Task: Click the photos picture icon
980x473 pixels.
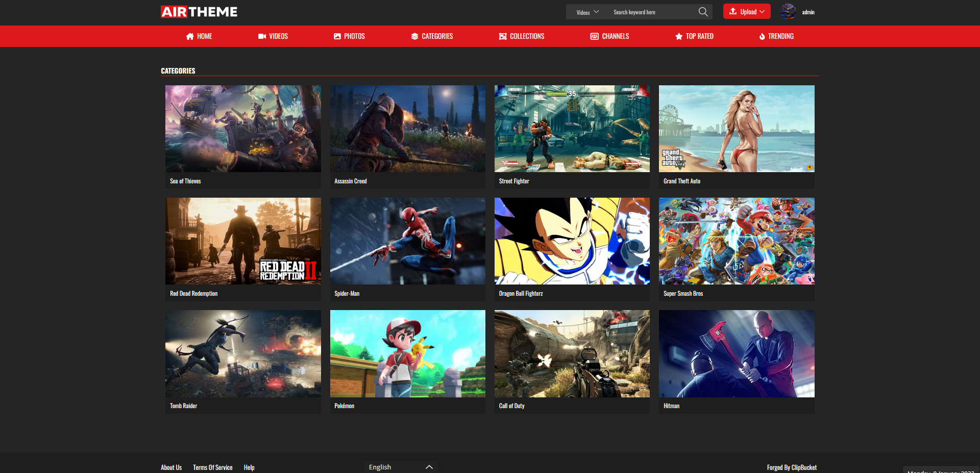Action: tap(337, 36)
